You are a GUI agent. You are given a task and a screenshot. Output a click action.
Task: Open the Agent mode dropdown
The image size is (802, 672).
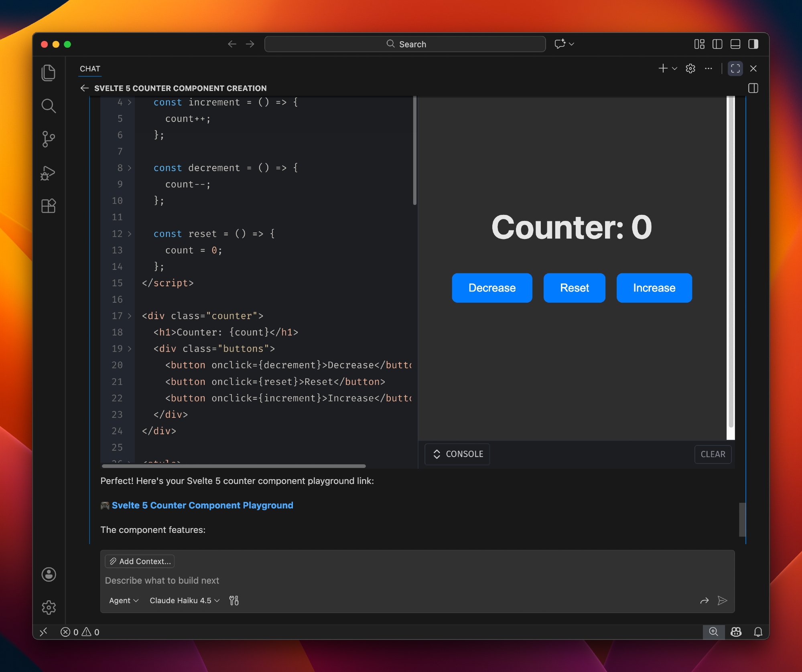point(124,600)
